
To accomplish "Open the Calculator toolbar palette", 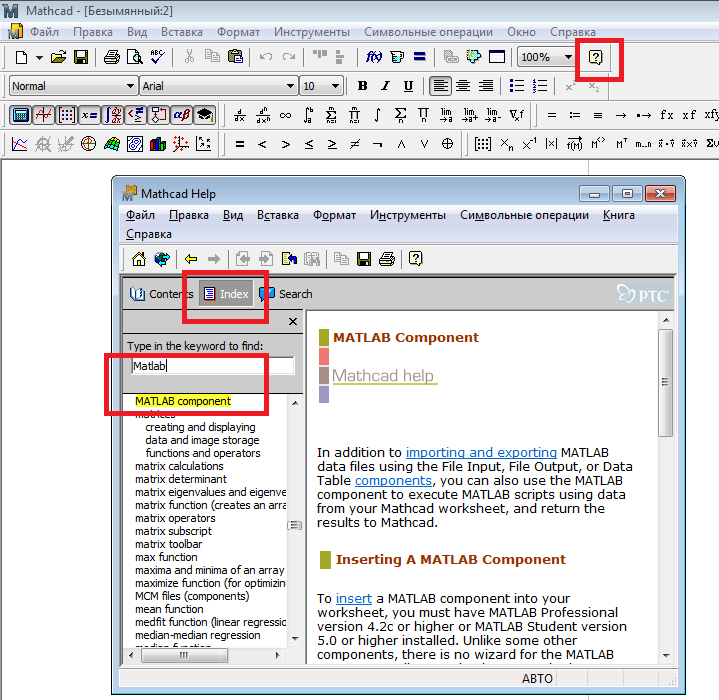I will [20, 115].
